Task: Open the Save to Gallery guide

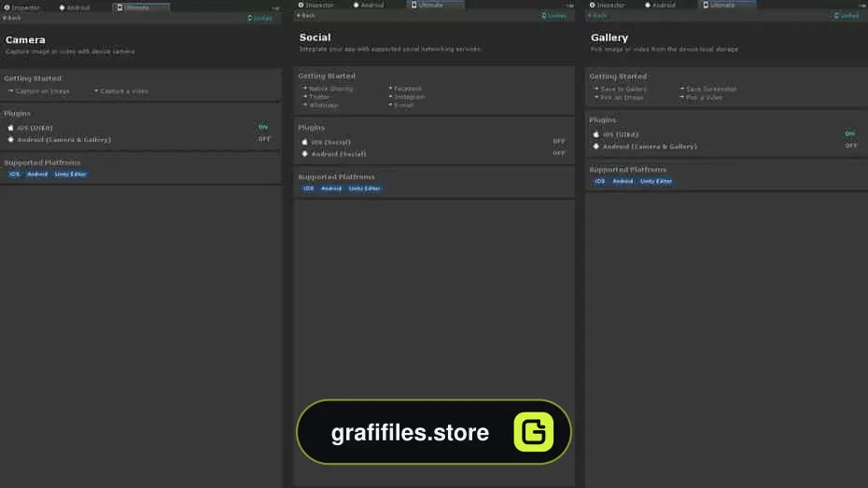Action: [x=620, y=89]
